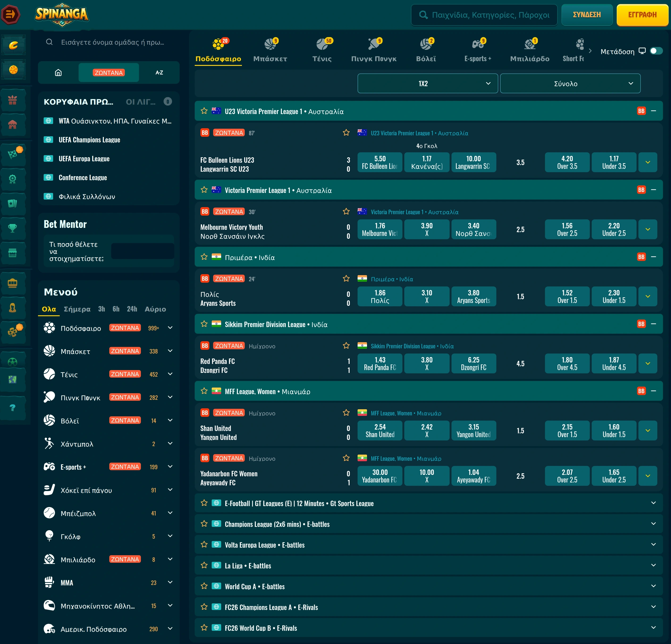Open the Σύνολο totals dropdown

tap(570, 84)
